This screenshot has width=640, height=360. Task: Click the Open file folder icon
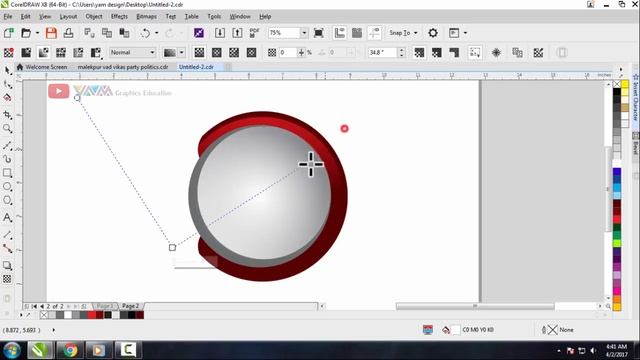(26, 33)
